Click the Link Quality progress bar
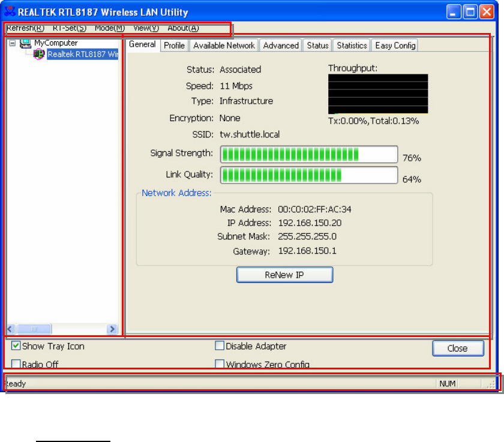 [x=309, y=175]
